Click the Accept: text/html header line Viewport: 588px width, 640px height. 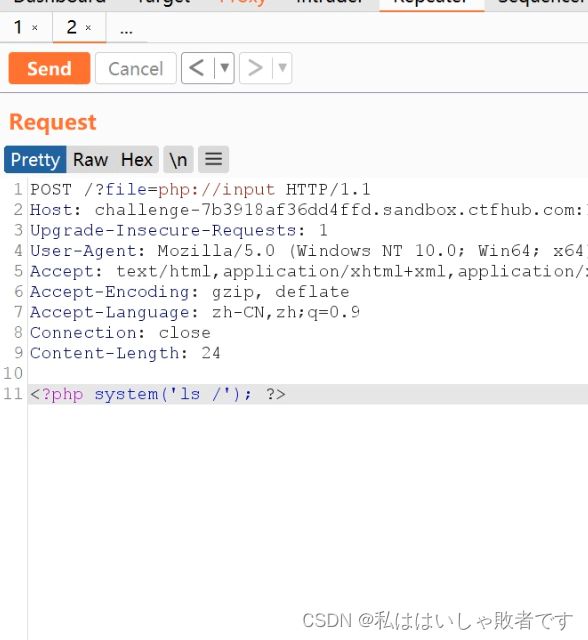click(308, 271)
